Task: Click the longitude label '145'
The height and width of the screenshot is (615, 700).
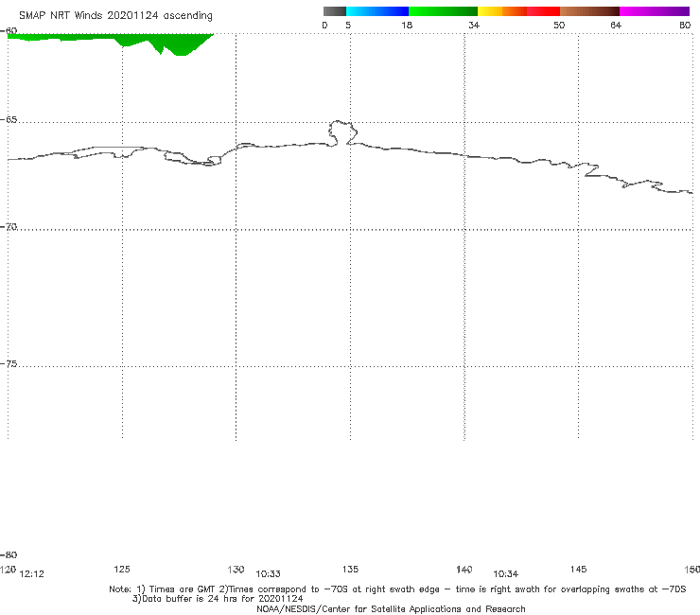Action: [579, 569]
